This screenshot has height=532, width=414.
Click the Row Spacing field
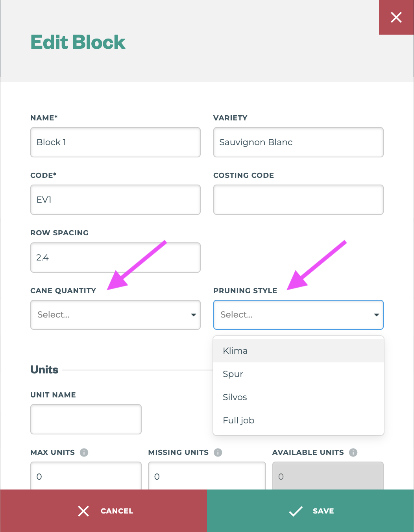click(x=115, y=257)
